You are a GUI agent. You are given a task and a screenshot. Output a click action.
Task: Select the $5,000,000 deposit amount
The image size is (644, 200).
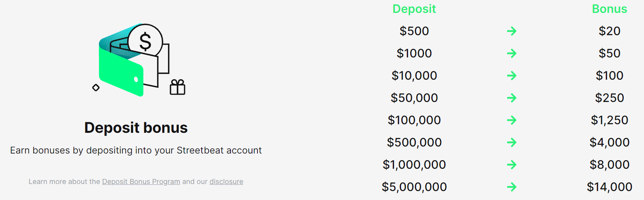coord(414,187)
